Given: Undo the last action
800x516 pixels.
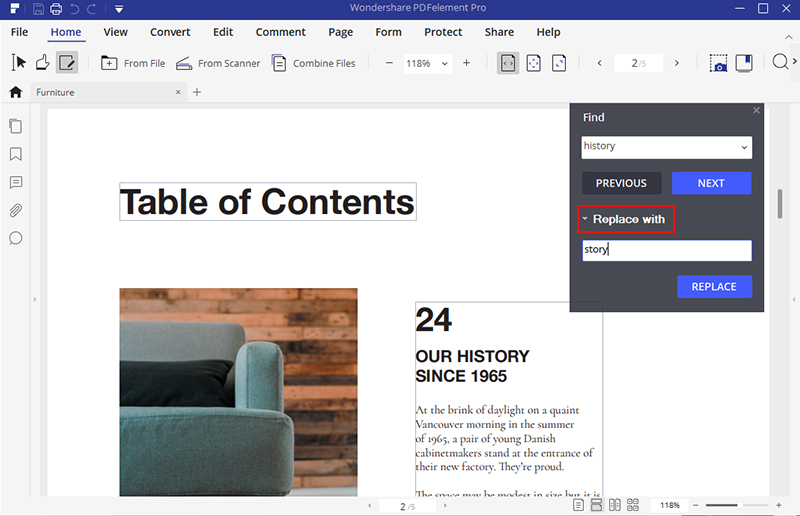Looking at the screenshot, I should point(74,9).
